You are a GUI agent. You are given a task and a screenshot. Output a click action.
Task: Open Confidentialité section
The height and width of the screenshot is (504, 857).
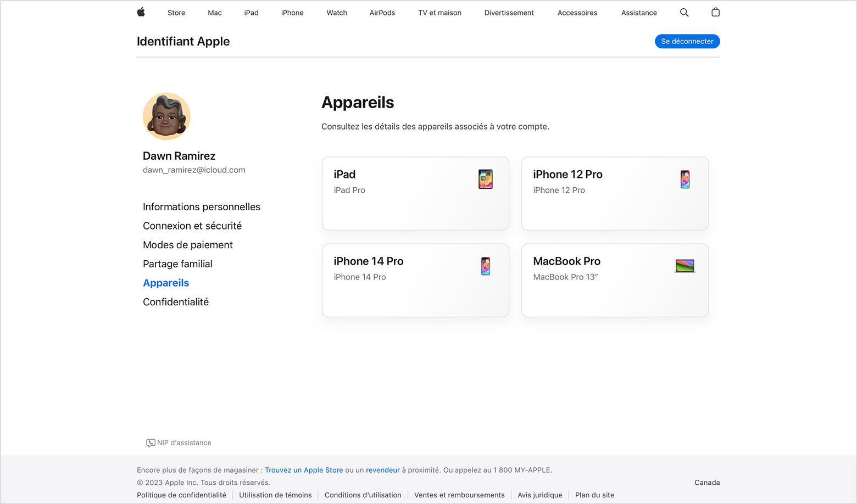[x=176, y=302]
